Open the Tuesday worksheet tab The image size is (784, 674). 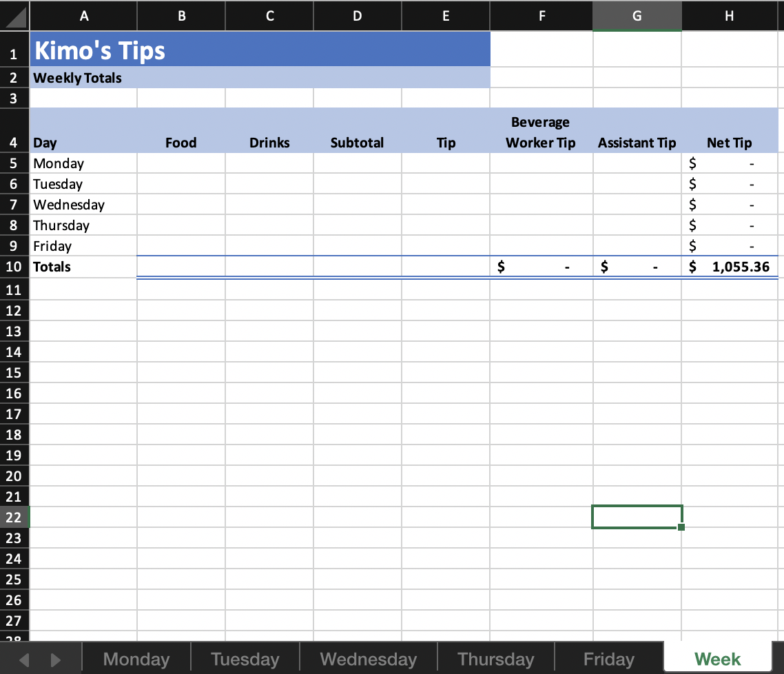(x=245, y=659)
